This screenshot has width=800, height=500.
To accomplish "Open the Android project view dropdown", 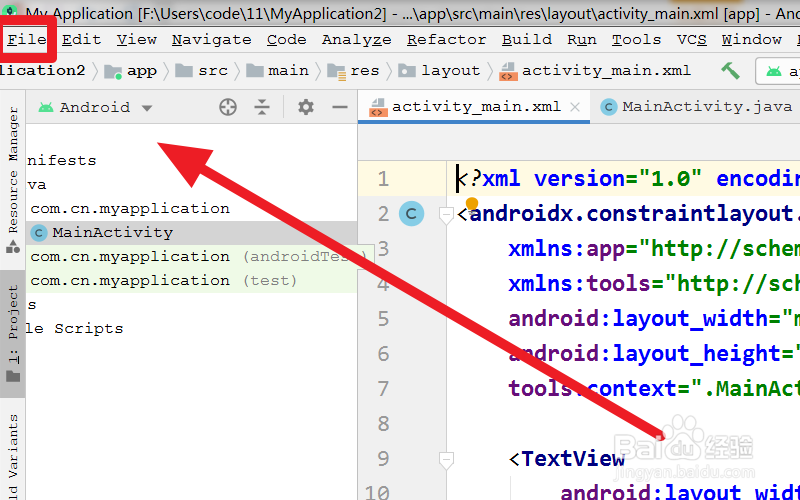I will point(95,107).
